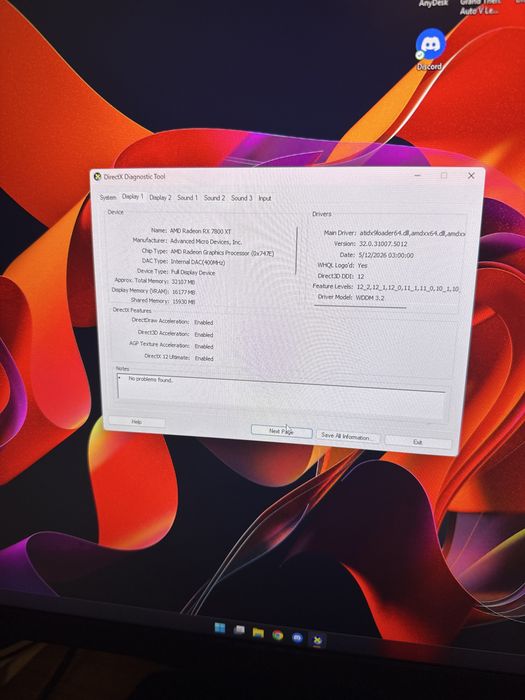525x700 pixels.
Task: Open the Discord desktop shortcut
Action: pyautogui.click(x=430, y=49)
